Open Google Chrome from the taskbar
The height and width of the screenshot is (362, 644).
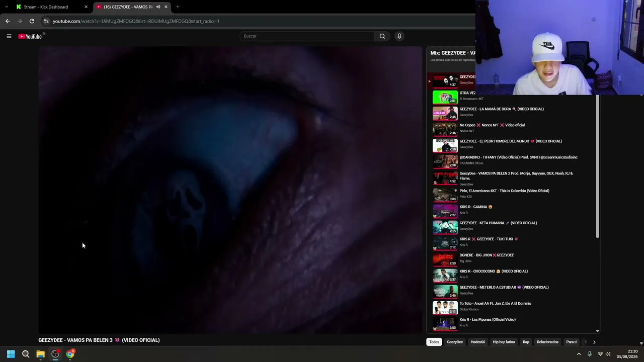[70, 354]
